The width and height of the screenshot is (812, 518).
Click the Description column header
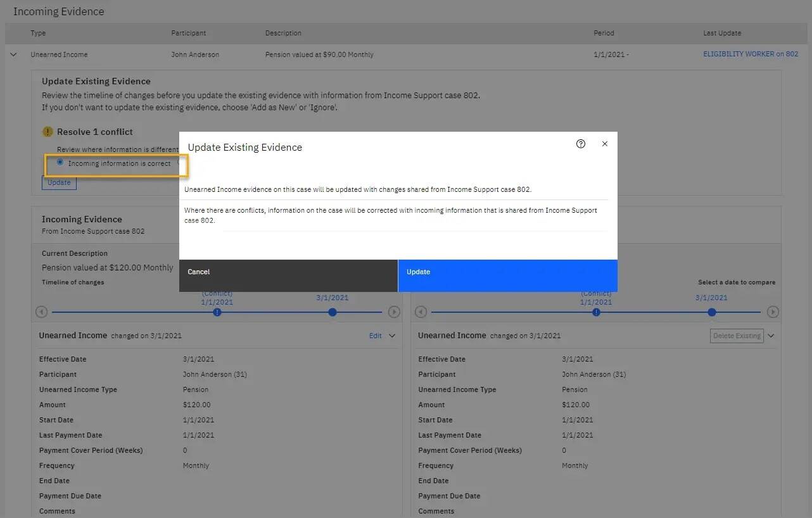point(283,33)
